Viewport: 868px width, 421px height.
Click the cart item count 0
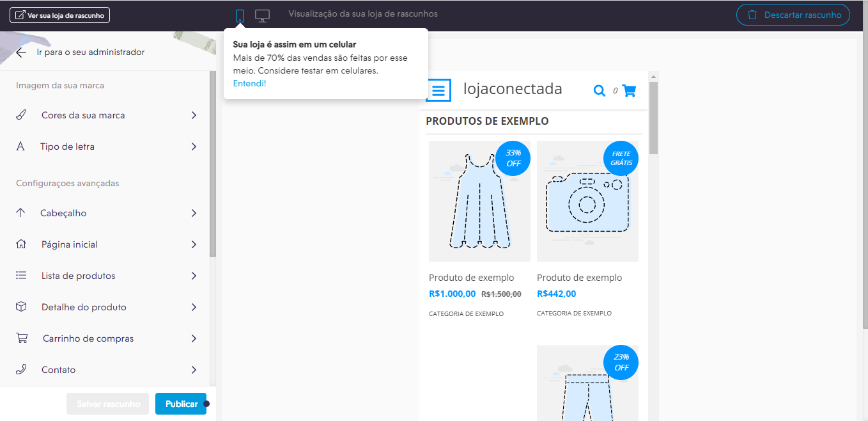[615, 91]
